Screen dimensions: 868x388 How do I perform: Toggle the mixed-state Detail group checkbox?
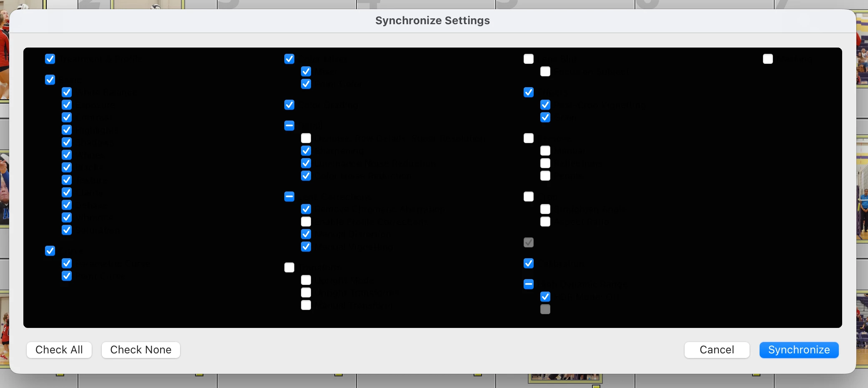coord(289,126)
